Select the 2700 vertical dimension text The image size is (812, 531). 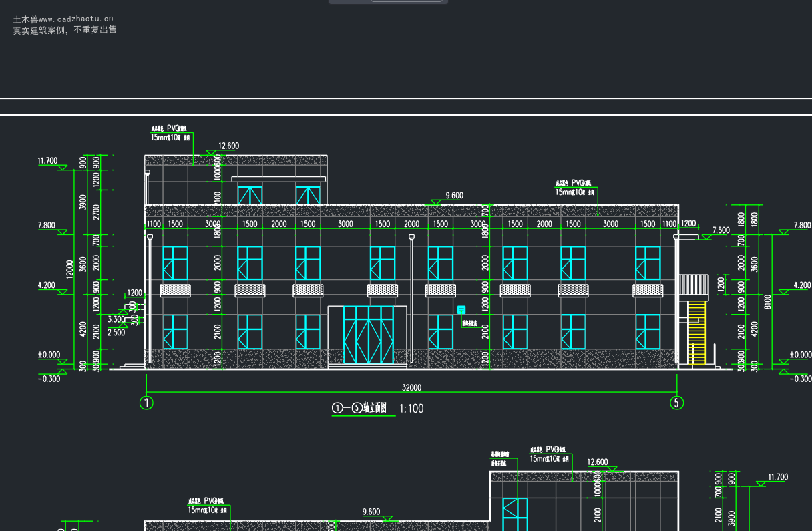96,212
